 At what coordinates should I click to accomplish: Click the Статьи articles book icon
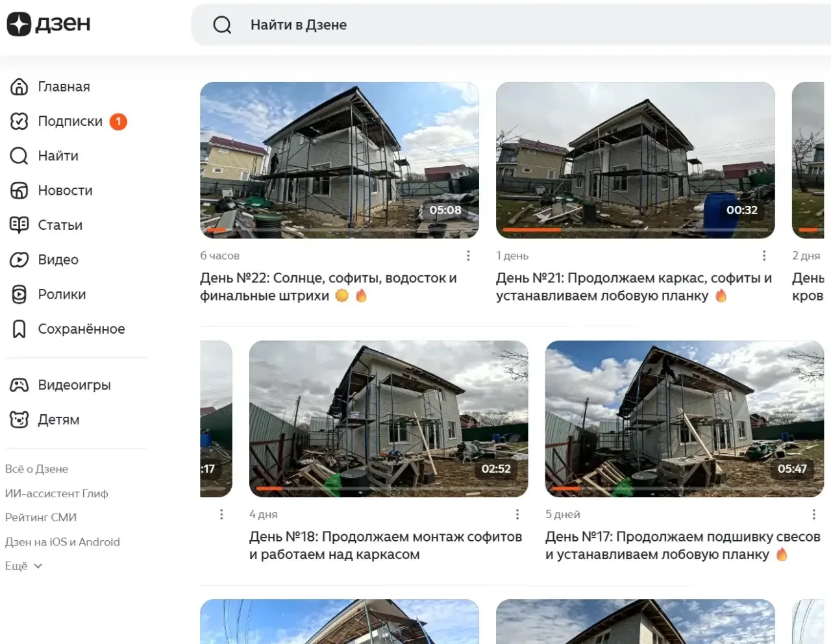(x=19, y=225)
